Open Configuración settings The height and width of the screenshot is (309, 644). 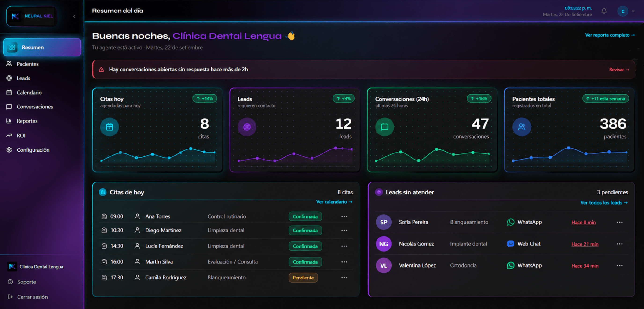[33, 150]
